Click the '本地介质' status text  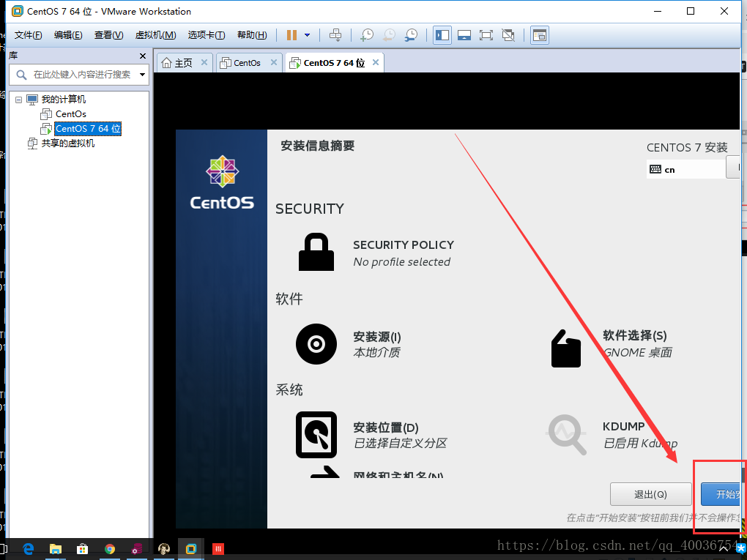point(376,352)
